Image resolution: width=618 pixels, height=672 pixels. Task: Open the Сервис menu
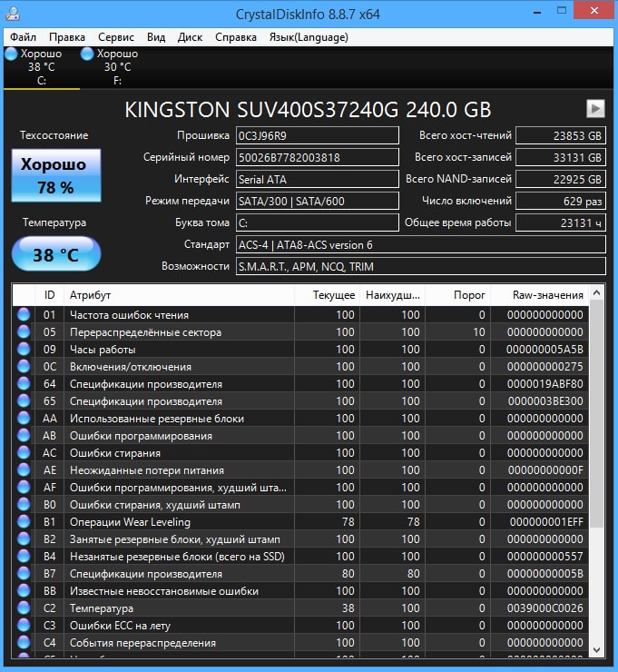click(x=116, y=37)
